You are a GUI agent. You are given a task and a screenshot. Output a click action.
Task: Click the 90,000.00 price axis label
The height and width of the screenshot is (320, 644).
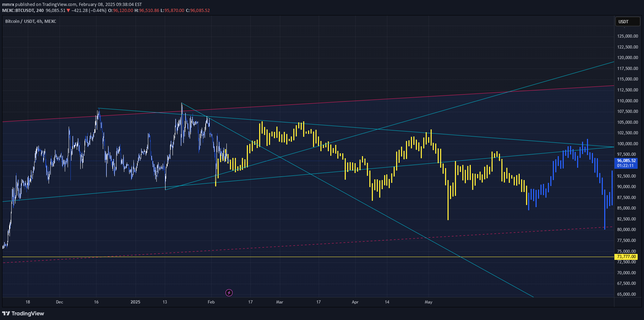[x=626, y=186]
